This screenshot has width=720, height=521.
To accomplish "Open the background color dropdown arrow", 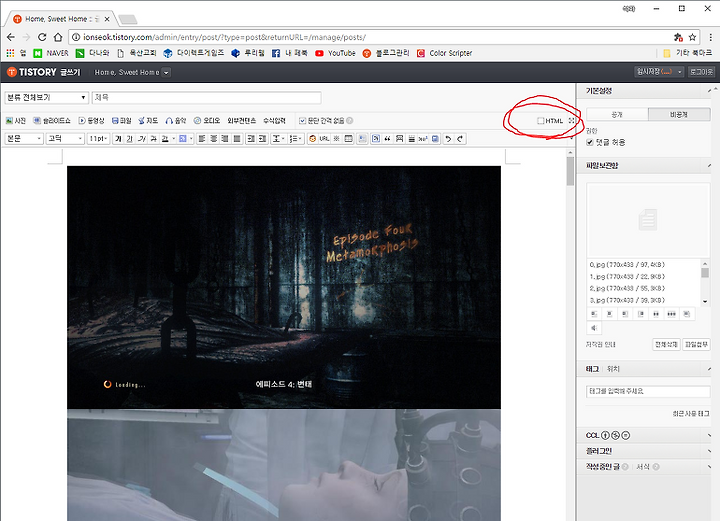I will click(x=191, y=139).
